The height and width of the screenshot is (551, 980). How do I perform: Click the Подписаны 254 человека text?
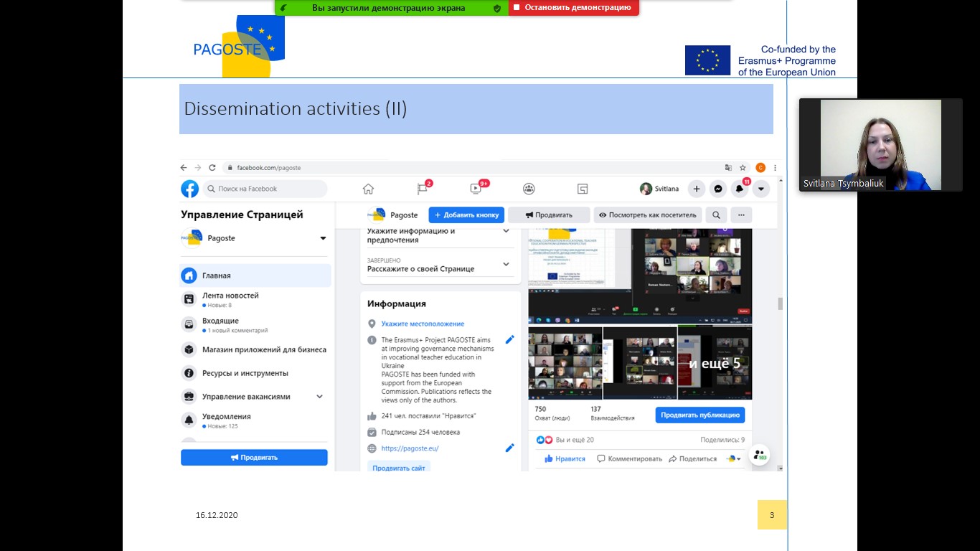tap(420, 433)
